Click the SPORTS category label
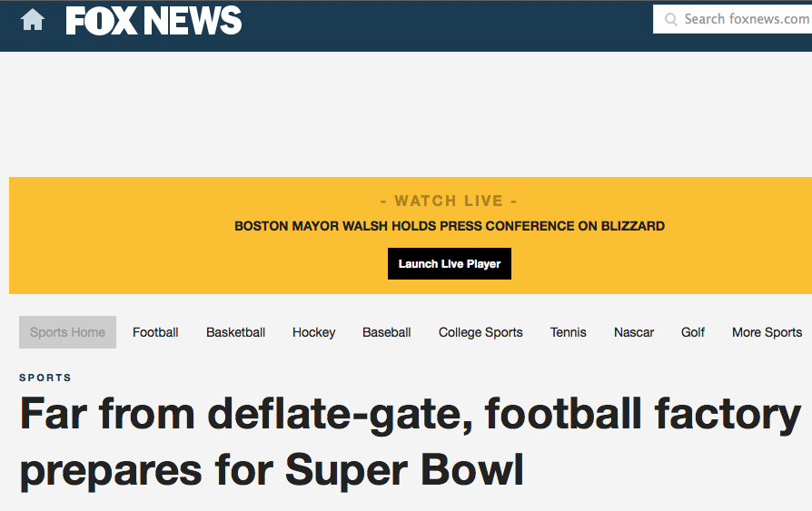The height and width of the screenshot is (511, 812). pyautogui.click(x=45, y=378)
